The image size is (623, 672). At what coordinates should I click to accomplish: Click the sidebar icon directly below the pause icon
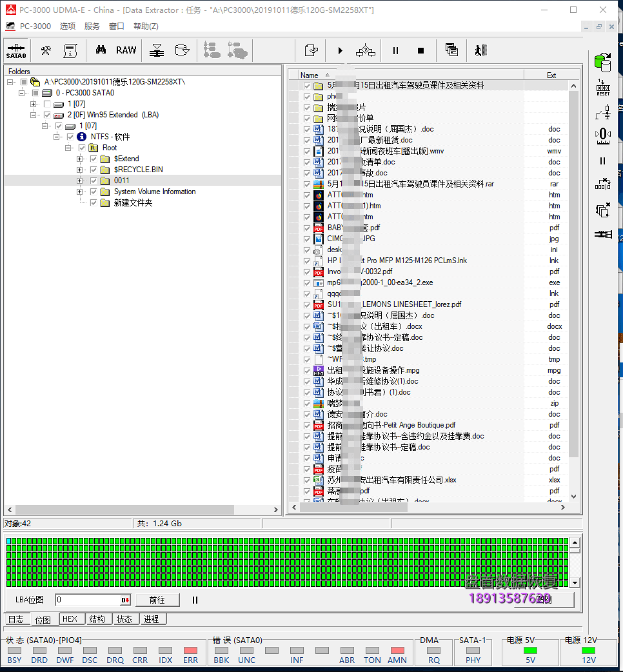603,184
